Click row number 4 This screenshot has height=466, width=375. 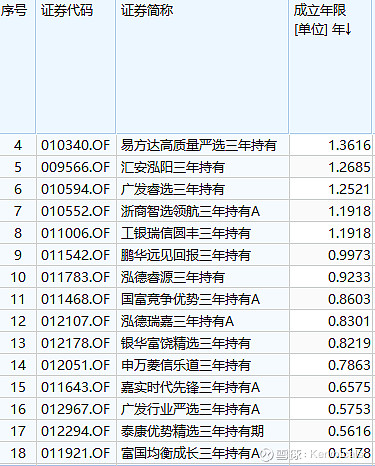tap(18, 145)
